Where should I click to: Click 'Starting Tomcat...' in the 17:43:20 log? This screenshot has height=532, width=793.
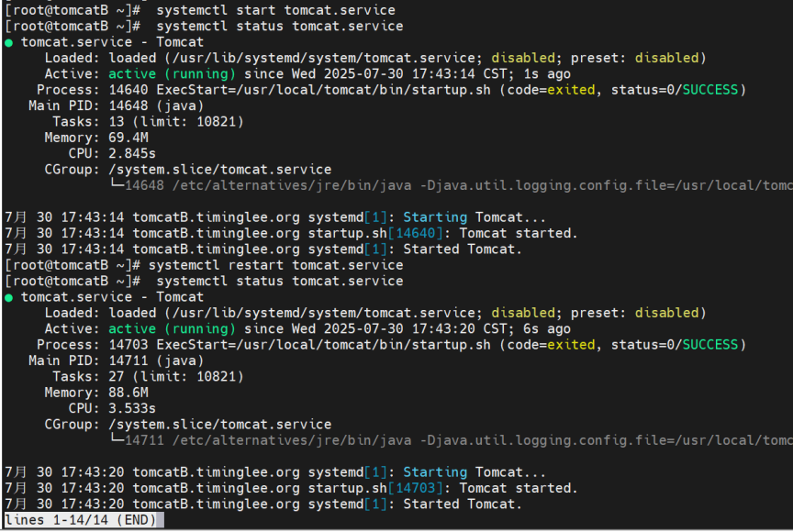coord(475,472)
